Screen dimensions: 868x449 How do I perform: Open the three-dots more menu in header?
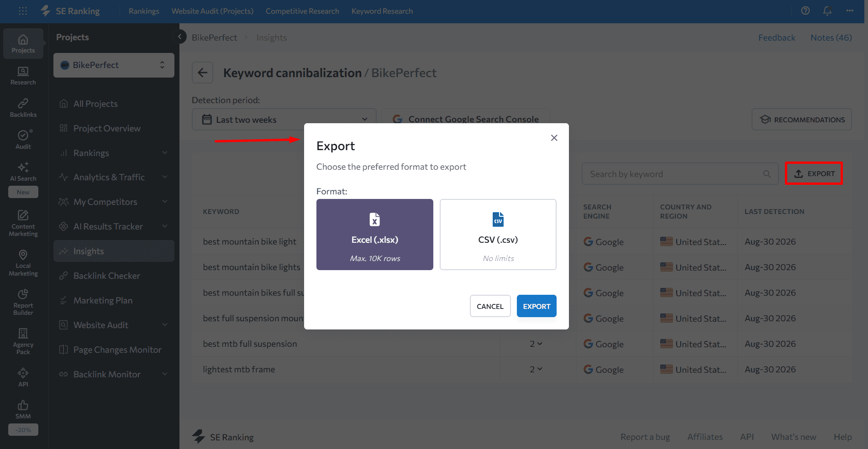click(x=849, y=10)
